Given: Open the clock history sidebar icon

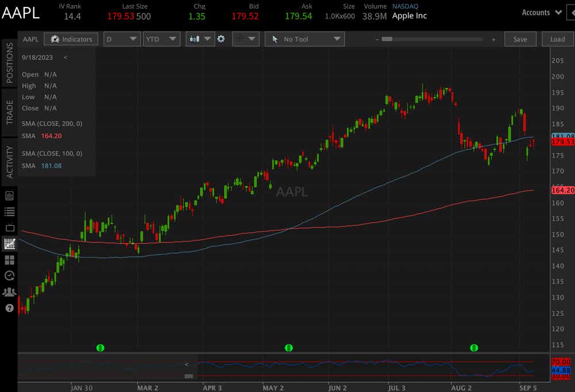Looking at the screenshot, I should 10,276.
